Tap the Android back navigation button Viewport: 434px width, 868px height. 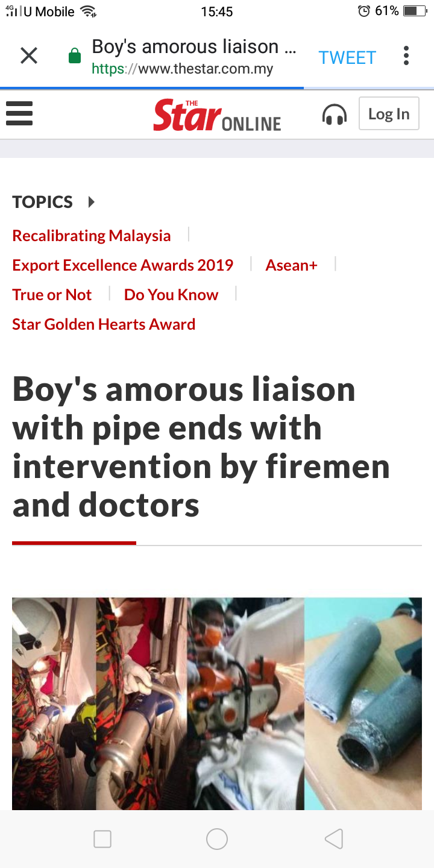pyautogui.click(x=334, y=839)
